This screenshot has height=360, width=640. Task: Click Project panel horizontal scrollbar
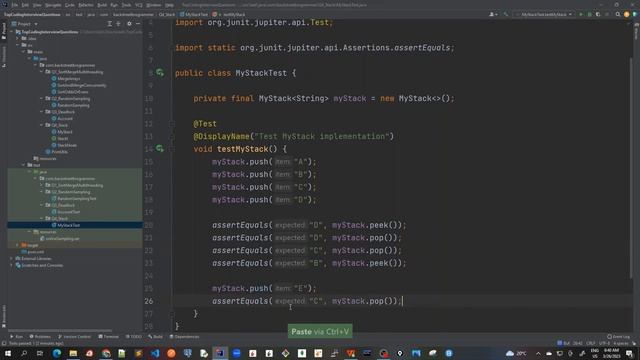(x=60, y=330)
